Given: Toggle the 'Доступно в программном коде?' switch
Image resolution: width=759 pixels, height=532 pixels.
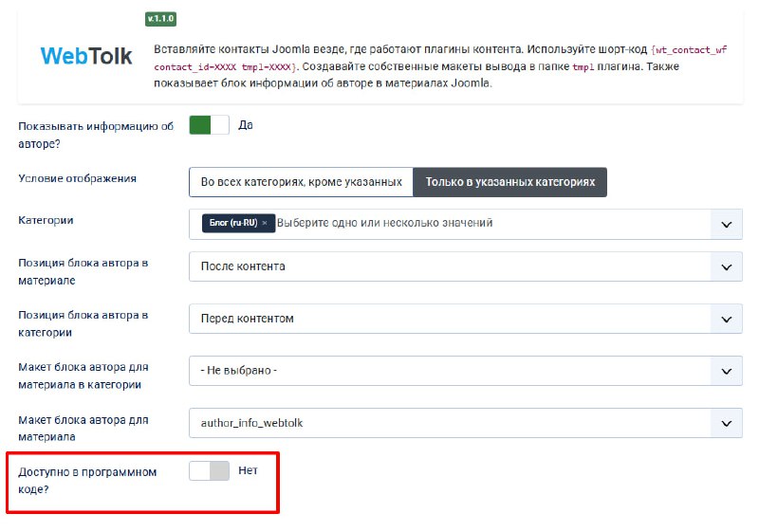Looking at the screenshot, I should 209,470.
